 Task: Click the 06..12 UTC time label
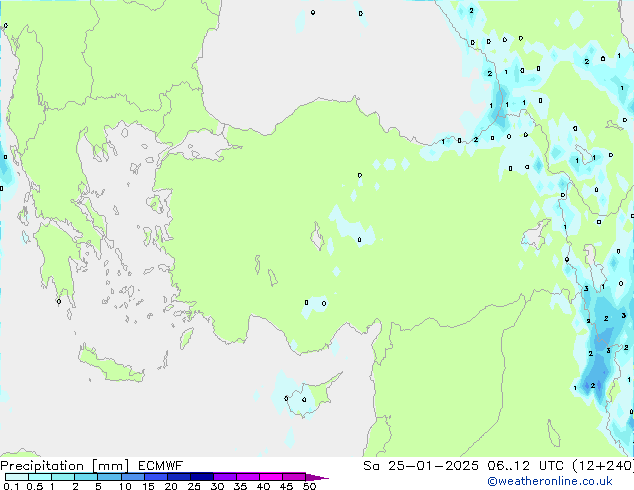pos(511,466)
